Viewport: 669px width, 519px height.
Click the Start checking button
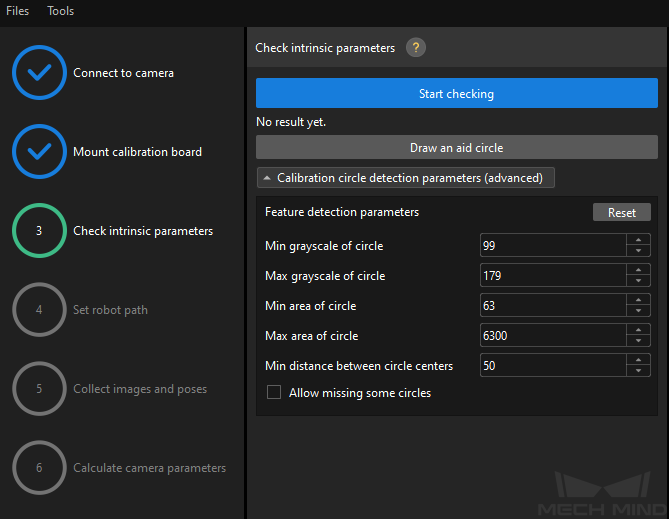457,93
